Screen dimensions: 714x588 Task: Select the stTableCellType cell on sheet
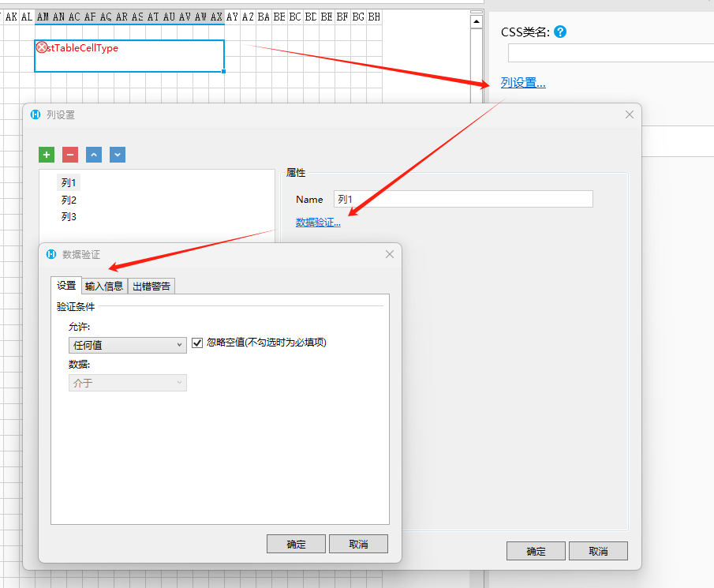129,55
